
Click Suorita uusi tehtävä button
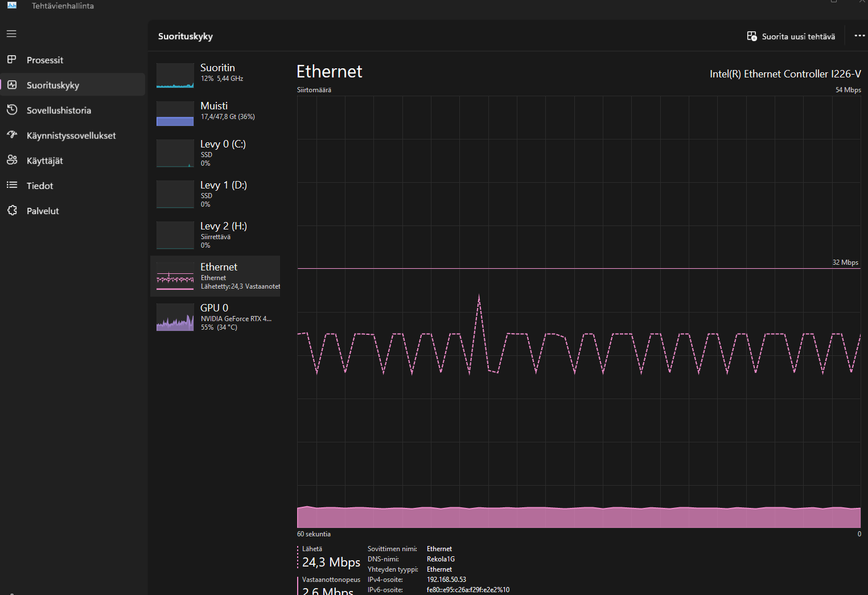[791, 36]
